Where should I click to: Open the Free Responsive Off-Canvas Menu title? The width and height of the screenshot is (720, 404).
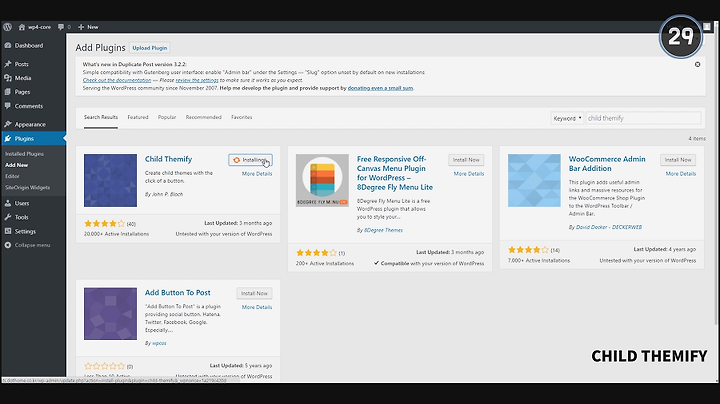tap(394, 173)
